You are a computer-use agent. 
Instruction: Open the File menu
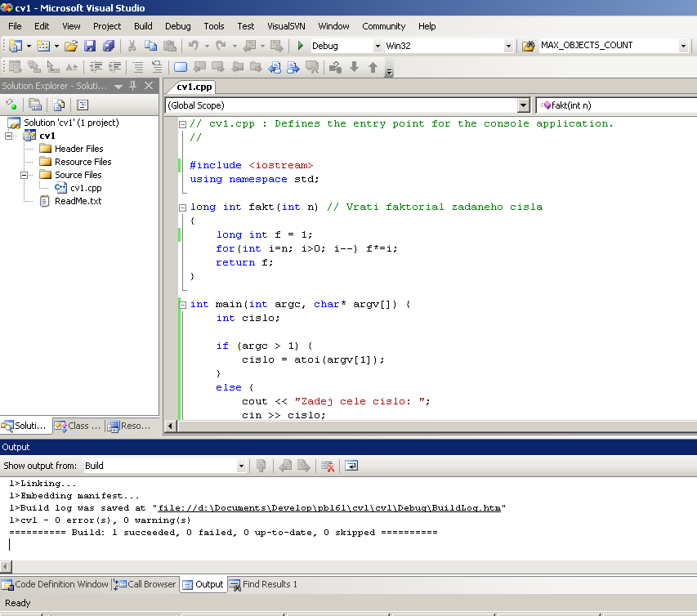tap(15, 26)
